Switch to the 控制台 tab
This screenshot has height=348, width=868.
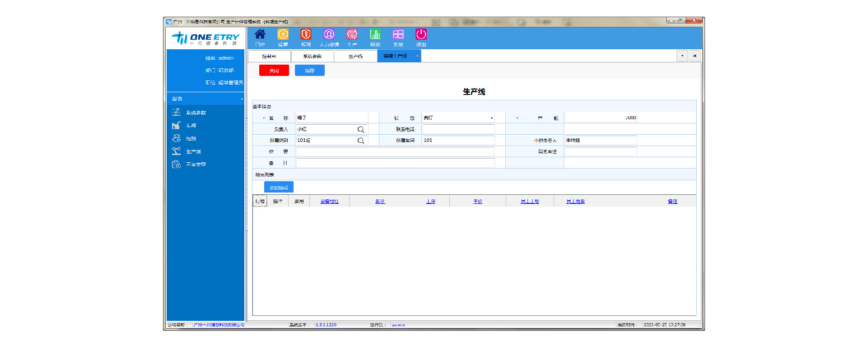(269, 56)
